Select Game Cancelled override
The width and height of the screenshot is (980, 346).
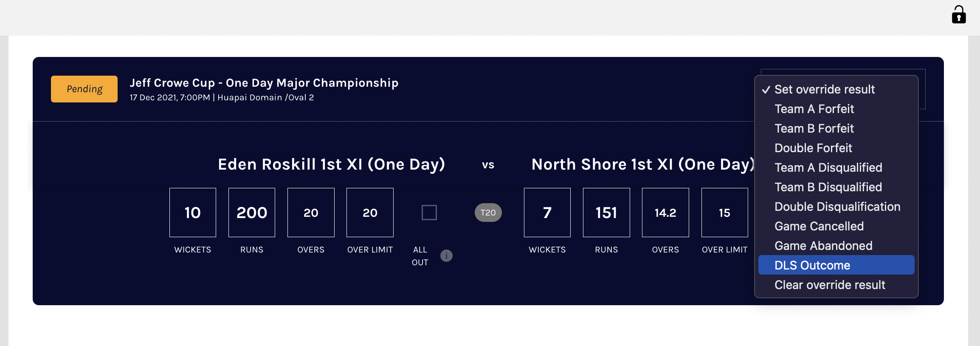(819, 226)
